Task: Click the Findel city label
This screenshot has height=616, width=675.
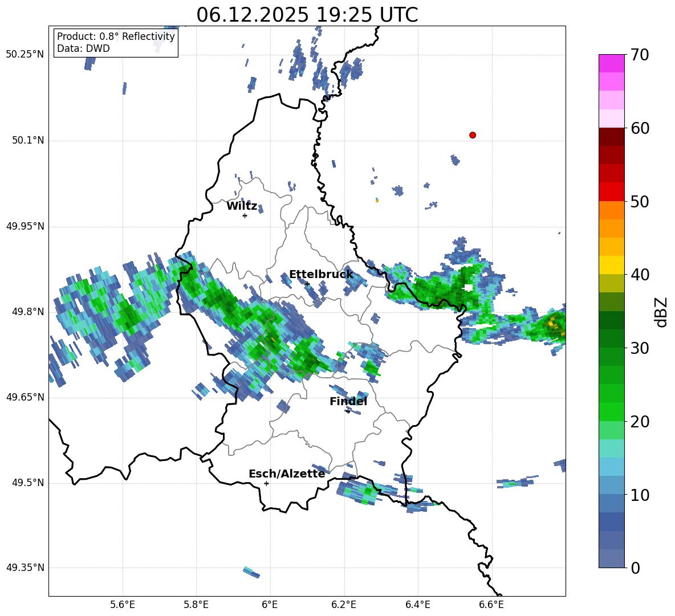Action: pos(348,401)
